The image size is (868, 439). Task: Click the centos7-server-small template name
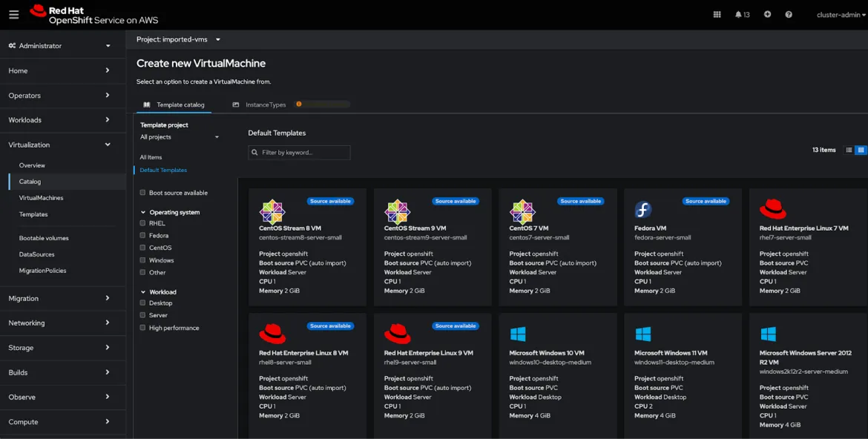[x=539, y=237]
